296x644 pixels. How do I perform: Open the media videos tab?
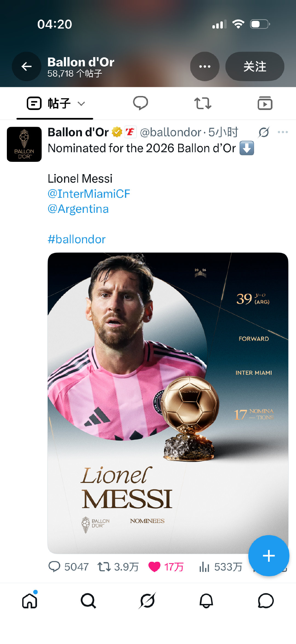[265, 103]
